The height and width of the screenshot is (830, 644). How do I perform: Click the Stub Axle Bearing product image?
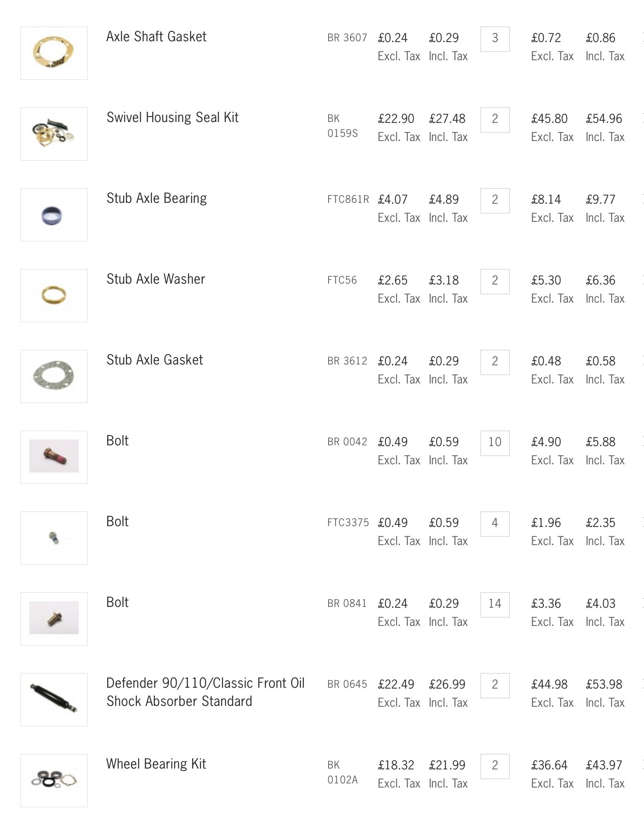(x=54, y=215)
